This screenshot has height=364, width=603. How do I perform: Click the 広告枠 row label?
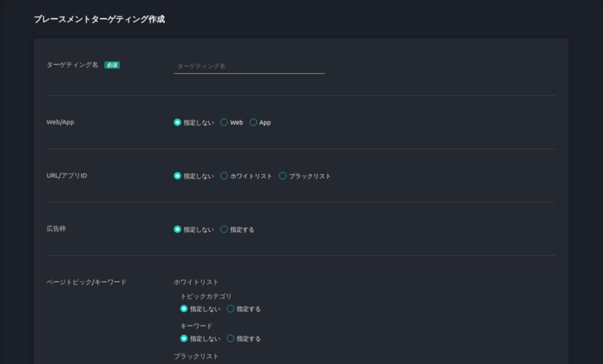tap(56, 228)
